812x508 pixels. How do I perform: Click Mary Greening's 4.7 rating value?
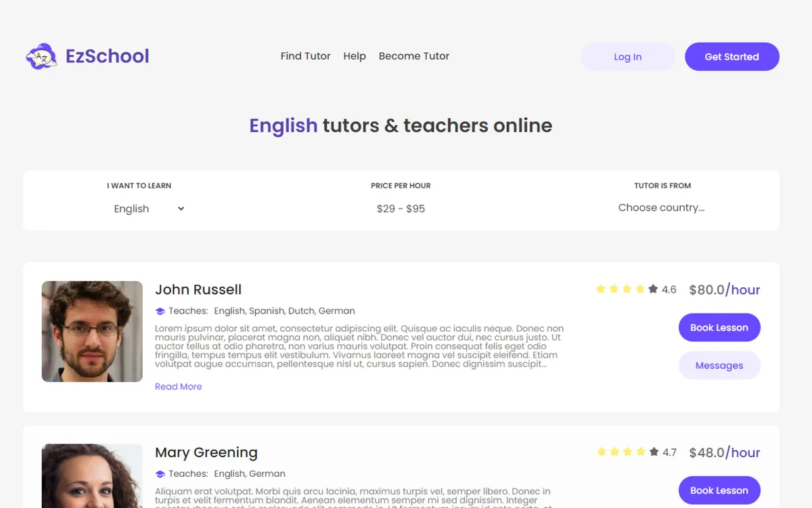tap(670, 452)
